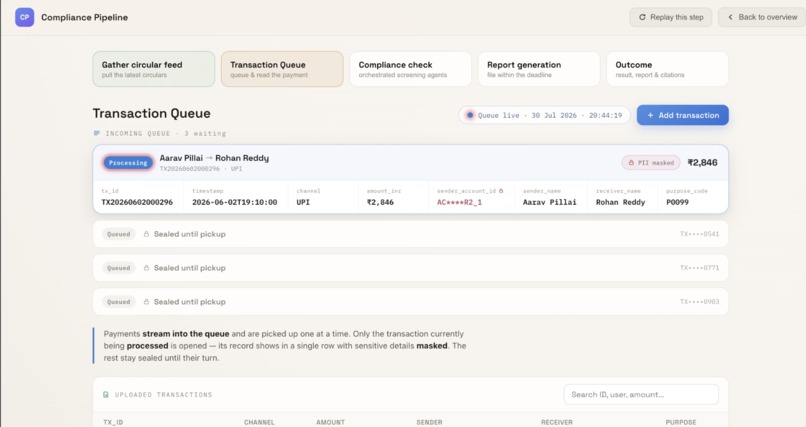Click the amount_inr value ₹2,846 cell
806x427 pixels.
point(380,202)
